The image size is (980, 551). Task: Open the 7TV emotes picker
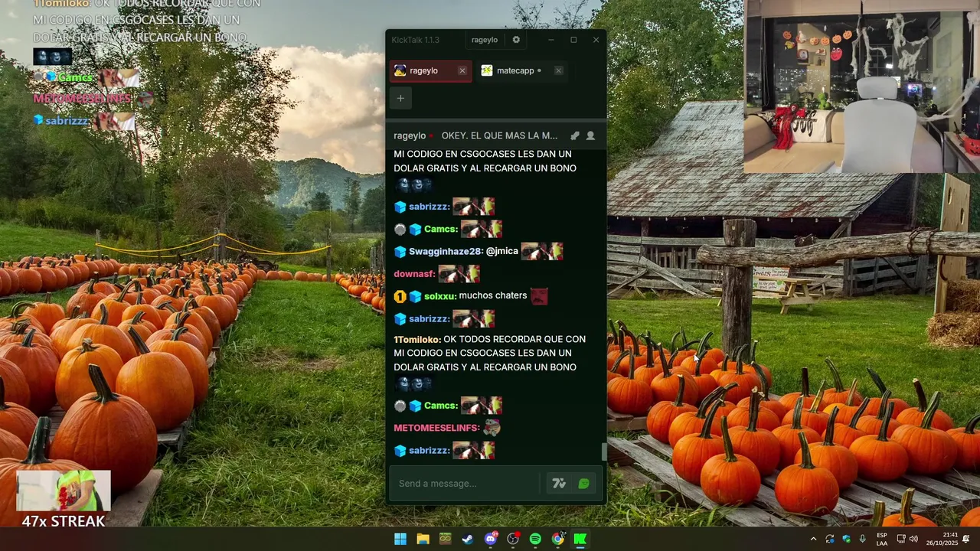coord(559,484)
